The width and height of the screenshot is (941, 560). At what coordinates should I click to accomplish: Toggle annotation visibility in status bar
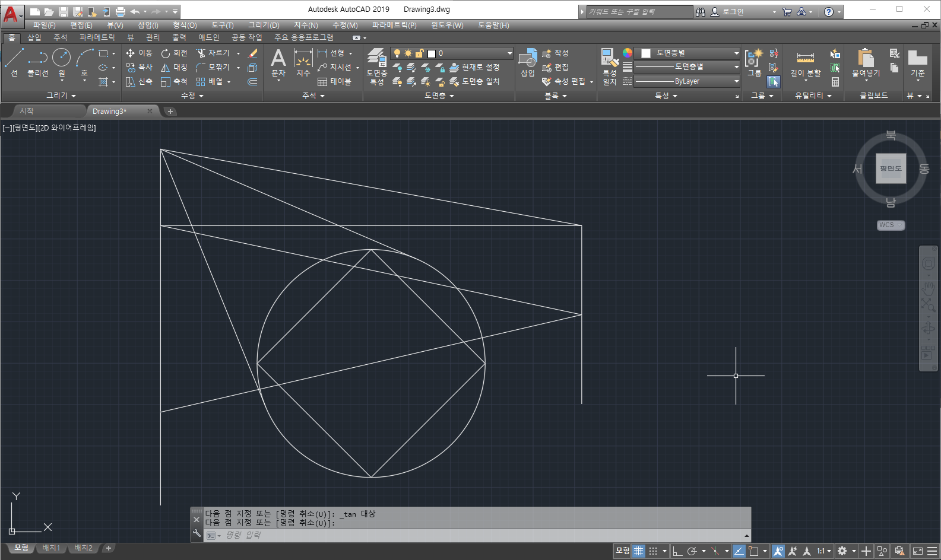[778, 551]
